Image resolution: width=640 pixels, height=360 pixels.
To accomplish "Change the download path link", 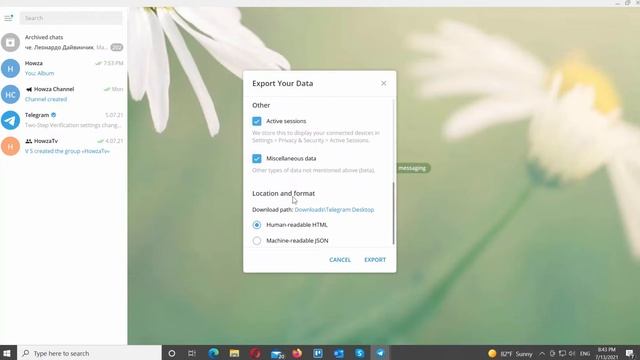I will [x=334, y=209].
